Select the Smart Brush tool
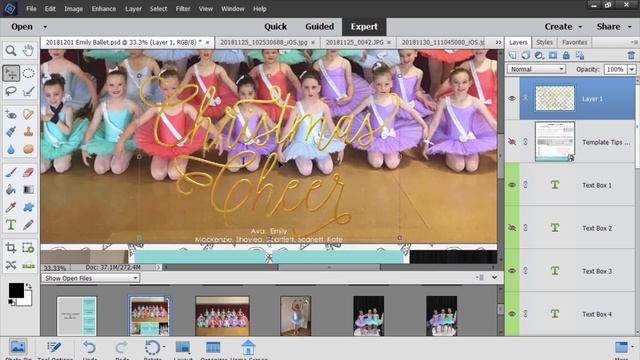This screenshot has width=640, height=360. pos(11,132)
